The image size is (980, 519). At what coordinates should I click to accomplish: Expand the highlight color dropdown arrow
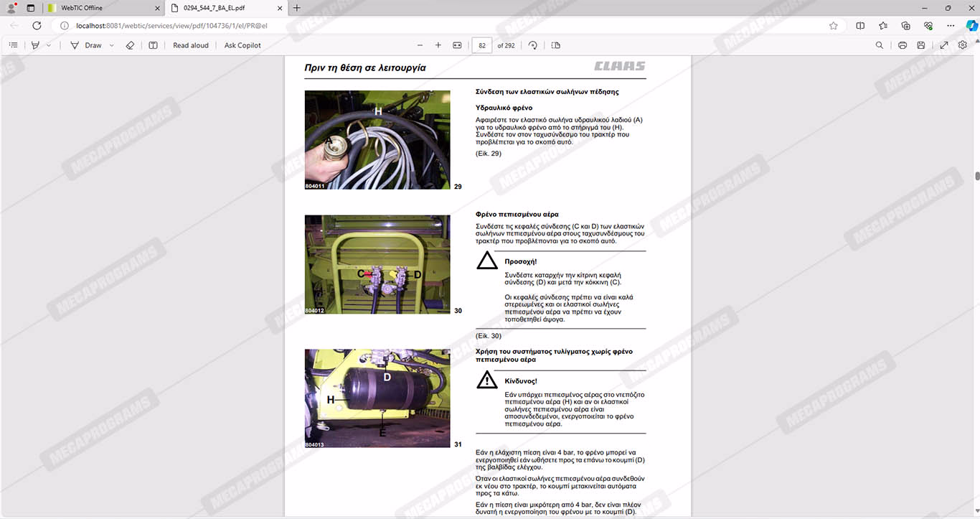pyautogui.click(x=49, y=45)
